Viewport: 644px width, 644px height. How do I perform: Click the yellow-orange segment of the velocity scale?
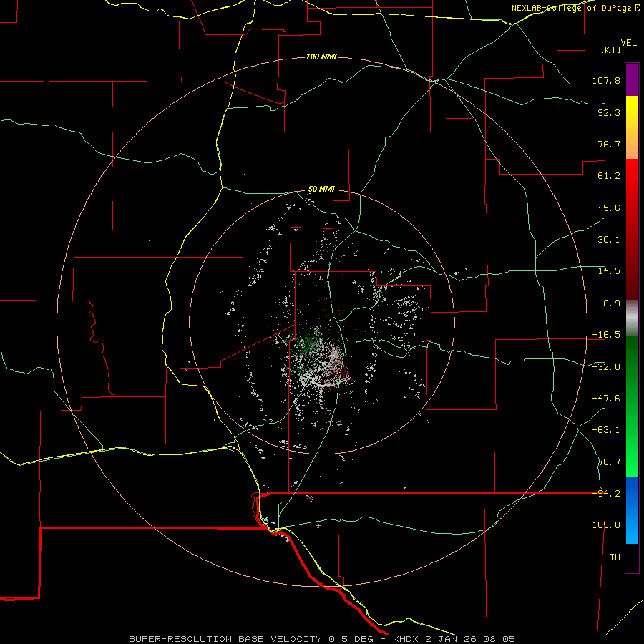pos(632,127)
